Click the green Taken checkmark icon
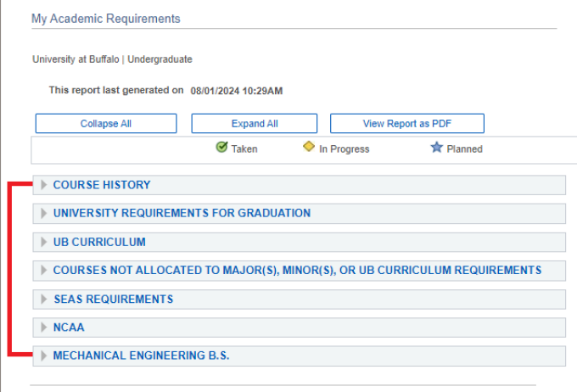 point(221,148)
